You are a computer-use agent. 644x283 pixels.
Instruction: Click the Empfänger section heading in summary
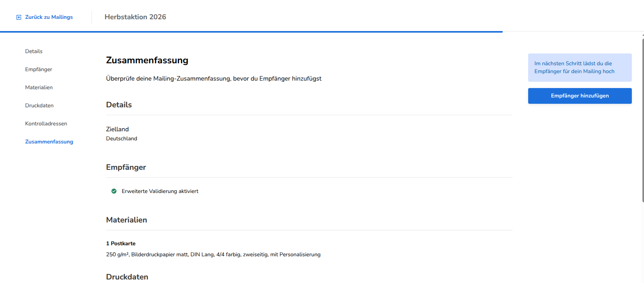[x=126, y=167]
